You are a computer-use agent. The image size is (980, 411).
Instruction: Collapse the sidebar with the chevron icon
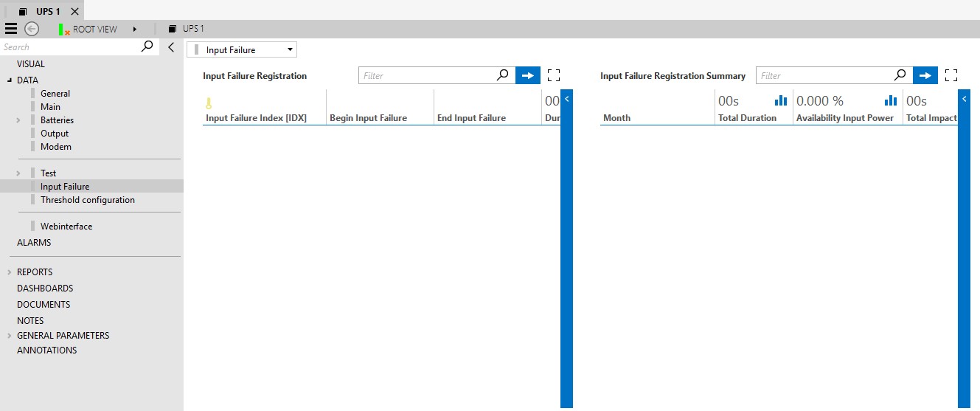click(x=171, y=47)
